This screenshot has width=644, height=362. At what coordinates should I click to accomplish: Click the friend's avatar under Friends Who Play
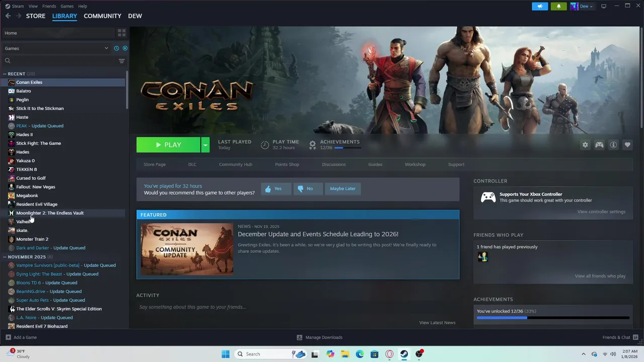pyautogui.click(x=482, y=256)
